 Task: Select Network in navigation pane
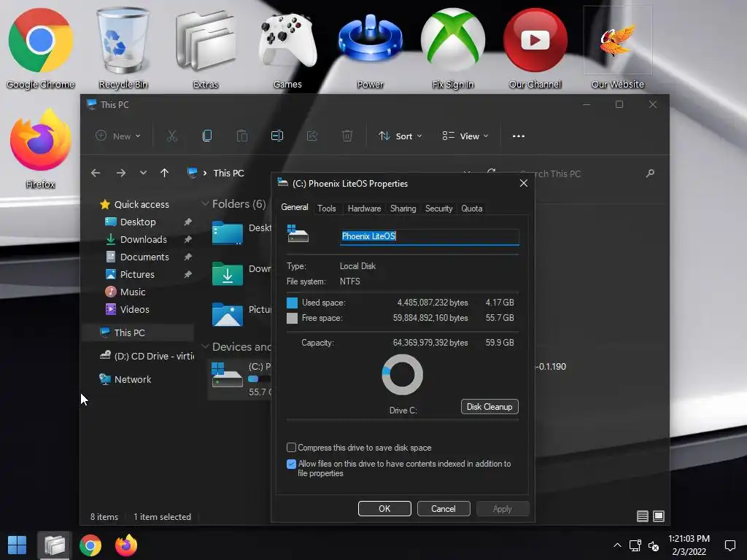point(125,379)
